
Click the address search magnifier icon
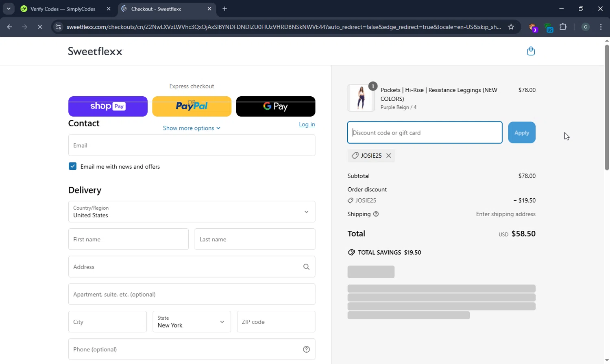point(306,267)
